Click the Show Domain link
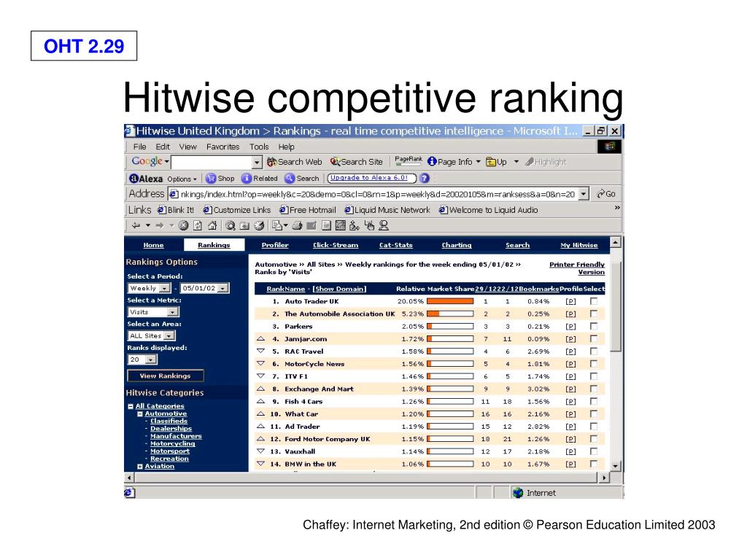Screen dimensions: 747x560 339,289
